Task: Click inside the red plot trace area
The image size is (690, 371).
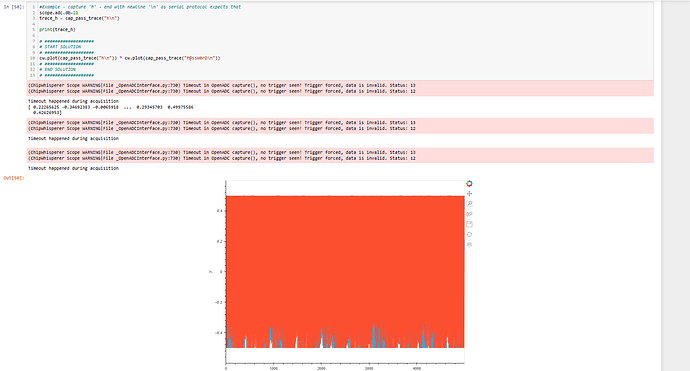Action: 345,264
